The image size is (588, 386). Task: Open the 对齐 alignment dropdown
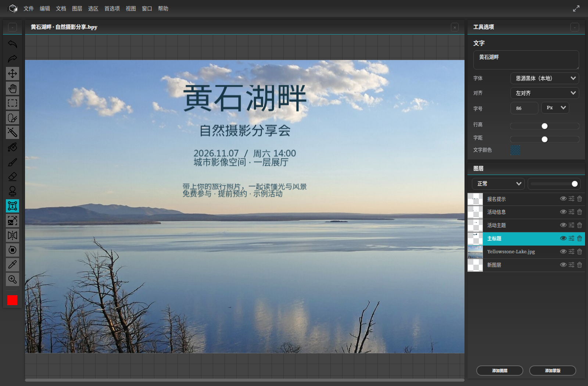[x=545, y=93]
